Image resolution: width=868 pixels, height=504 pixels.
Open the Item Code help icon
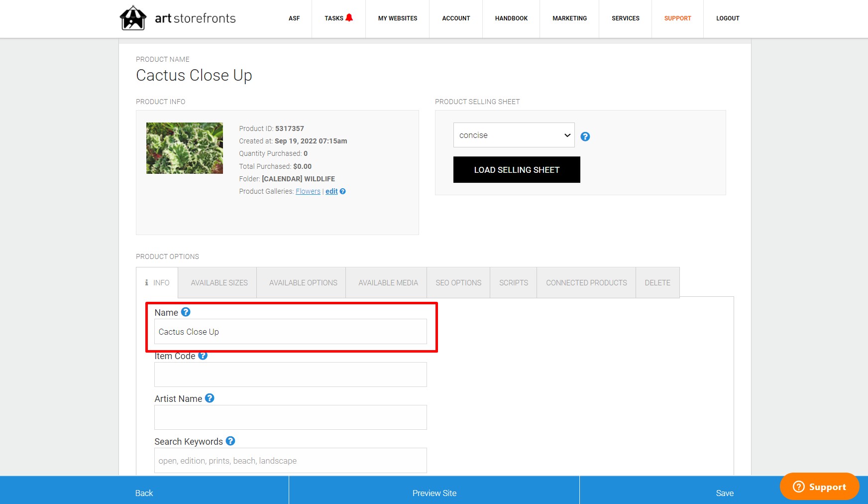point(203,356)
